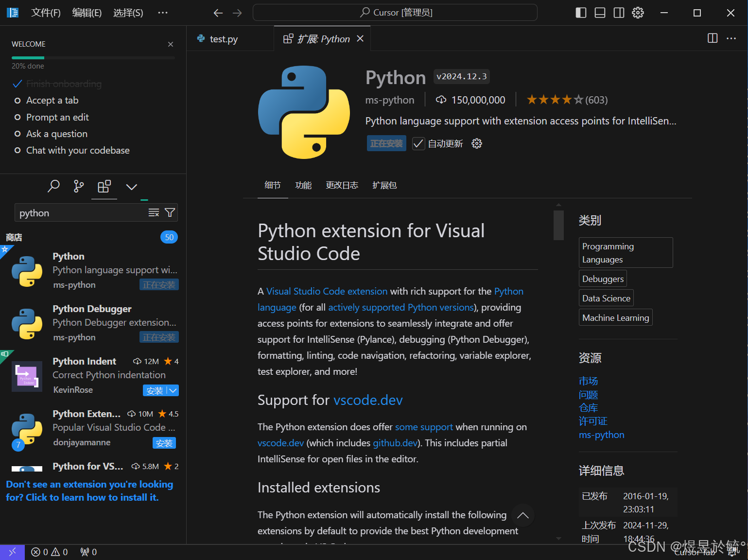Open Cursor settings gear in title bar
The image size is (748, 560).
[x=638, y=13]
